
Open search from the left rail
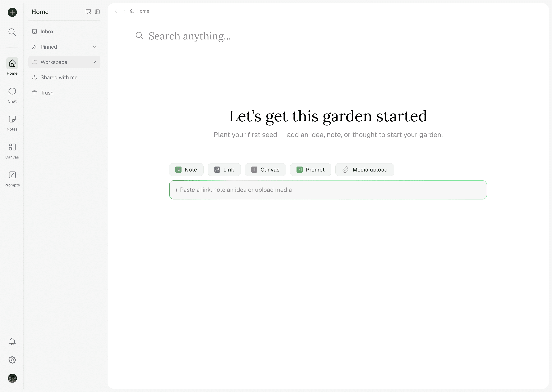[x=12, y=32]
